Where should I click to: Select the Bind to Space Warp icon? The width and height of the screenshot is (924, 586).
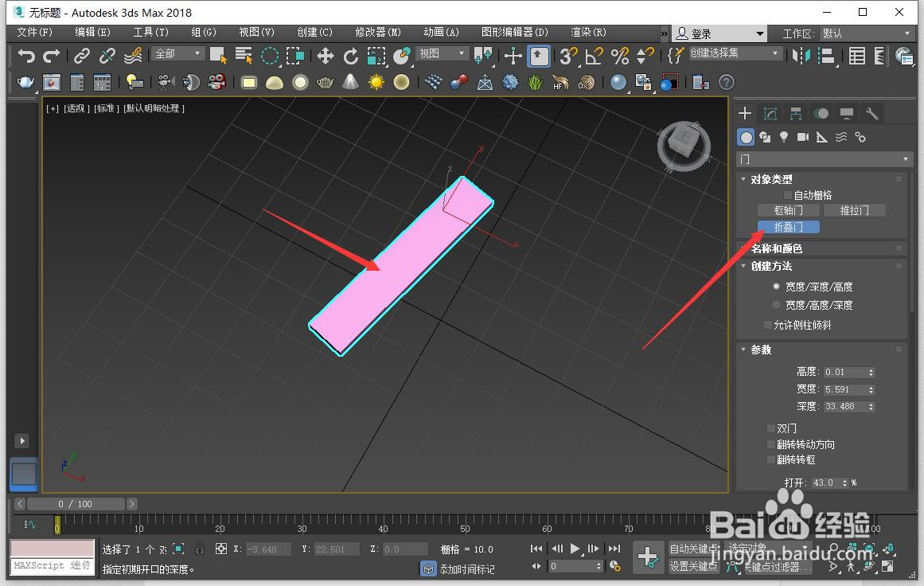pyautogui.click(x=133, y=56)
